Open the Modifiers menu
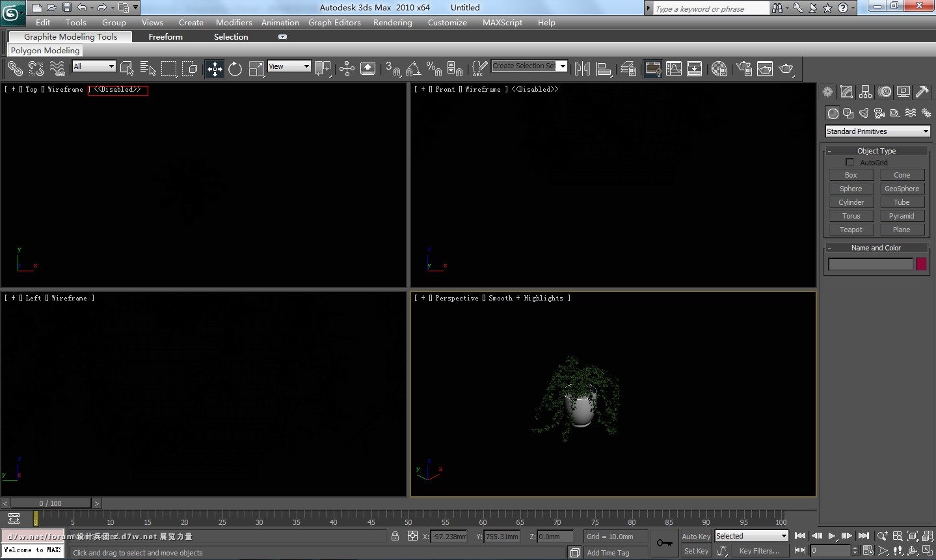This screenshot has width=936, height=560. [x=234, y=23]
